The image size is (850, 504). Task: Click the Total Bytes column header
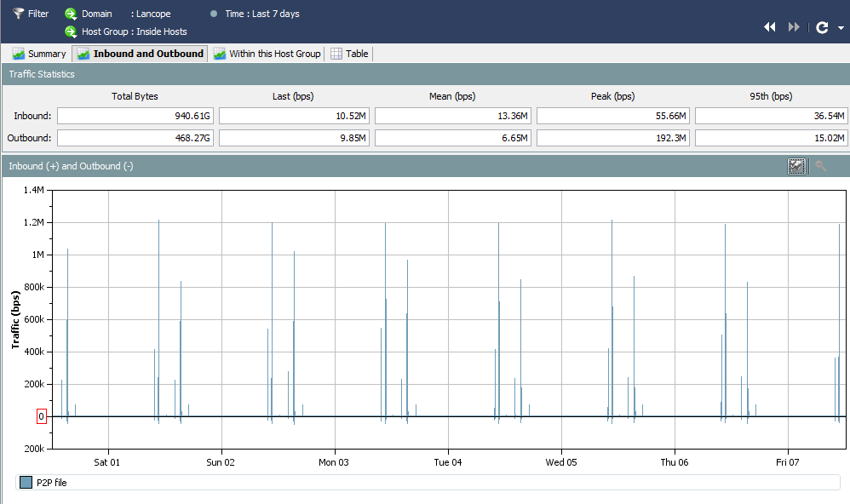[135, 96]
